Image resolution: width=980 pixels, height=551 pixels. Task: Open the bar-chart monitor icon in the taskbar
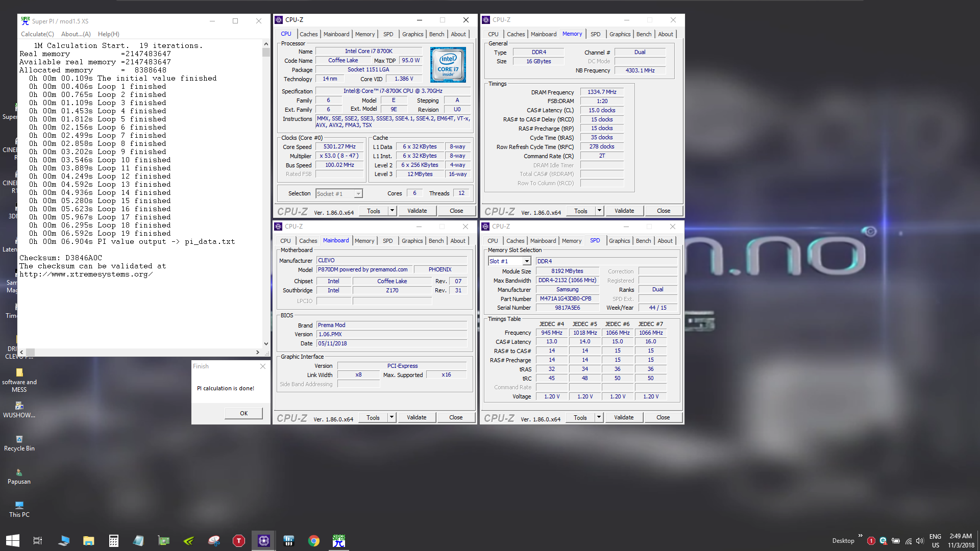pyautogui.click(x=288, y=540)
